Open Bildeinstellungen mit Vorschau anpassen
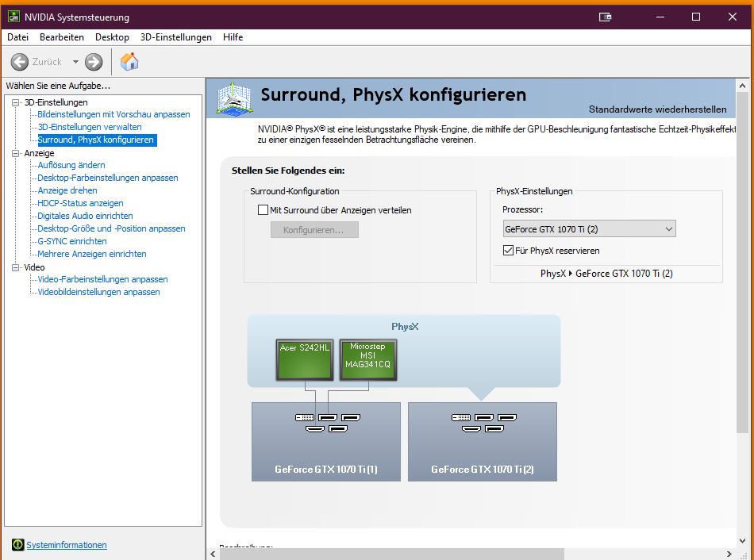The width and height of the screenshot is (754, 560). pos(113,114)
